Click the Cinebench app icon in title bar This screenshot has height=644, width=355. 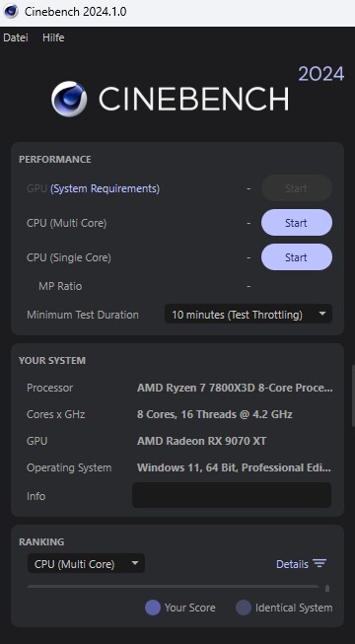(x=11, y=11)
